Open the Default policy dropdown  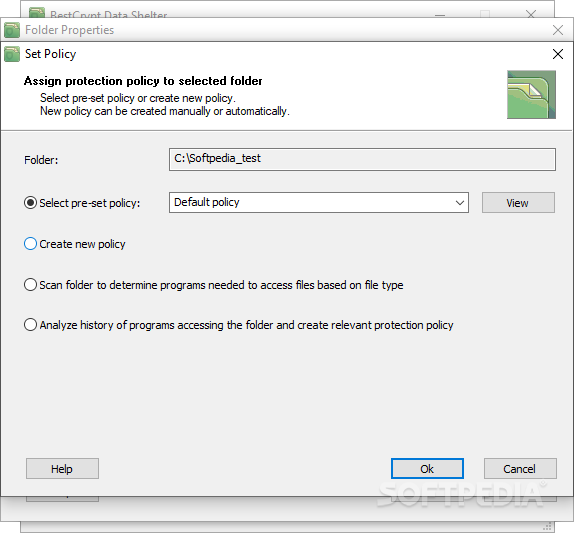(x=318, y=202)
